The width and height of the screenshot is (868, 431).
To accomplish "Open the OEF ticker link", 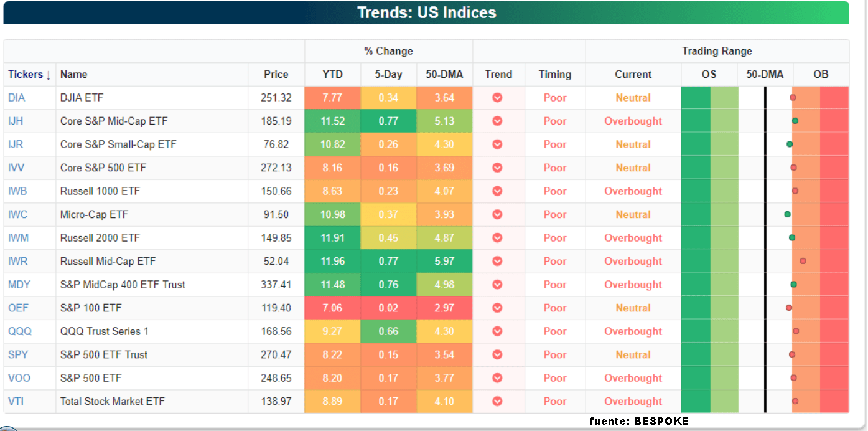I will [x=17, y=308].
